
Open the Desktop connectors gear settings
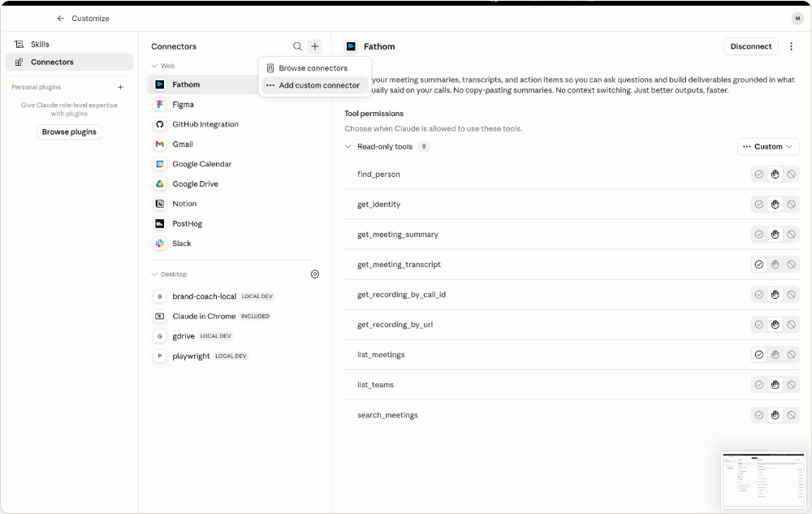(x=315, y=274)
